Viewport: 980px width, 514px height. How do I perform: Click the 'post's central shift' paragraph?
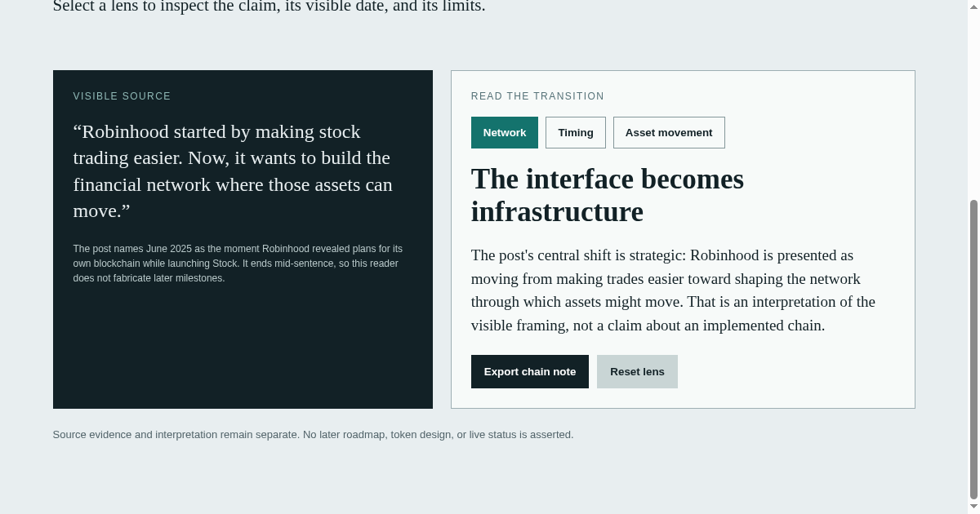[674, 290]
